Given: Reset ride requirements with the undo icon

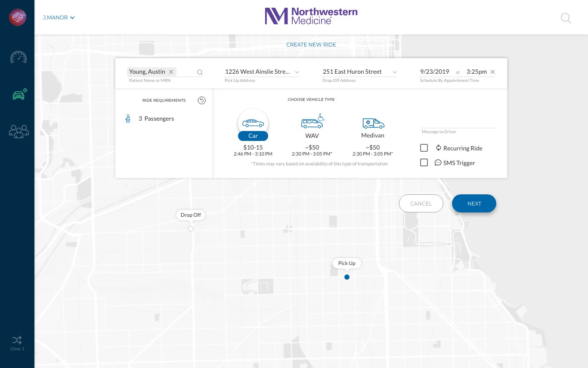Looking at the screenshot, I should [201, 100].
